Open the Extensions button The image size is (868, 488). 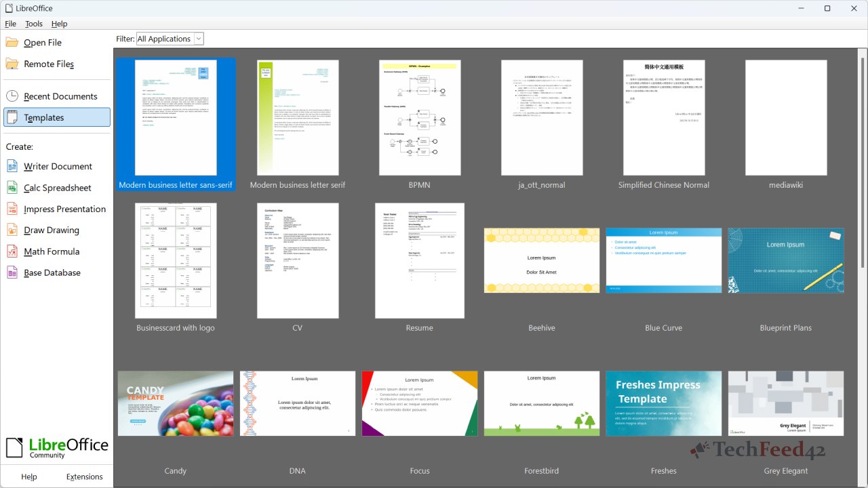pos(85,476)
